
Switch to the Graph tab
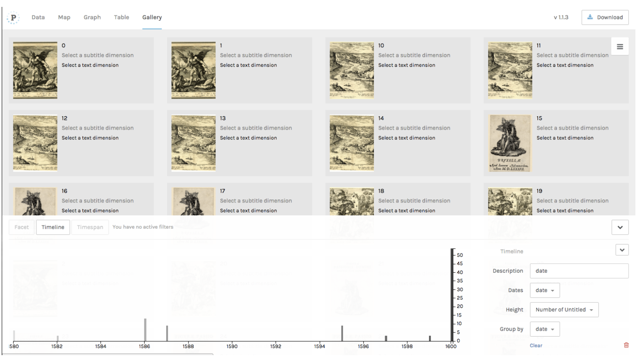[x=92, y=18]
